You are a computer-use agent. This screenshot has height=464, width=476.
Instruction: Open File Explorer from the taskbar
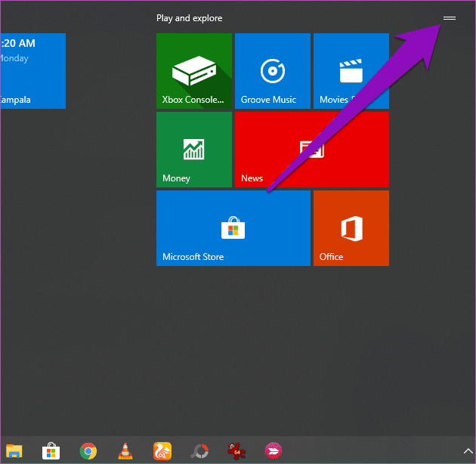click(14, 451)
